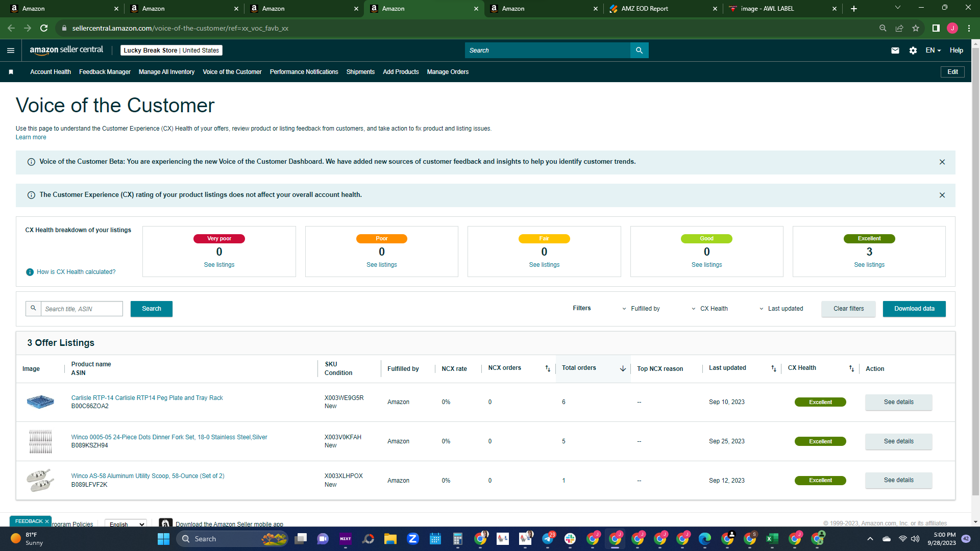Viewport: 980px width, 551px height.
Task: Switch to the image - AWL LABEL tab
Action: (x=782, y=9)
